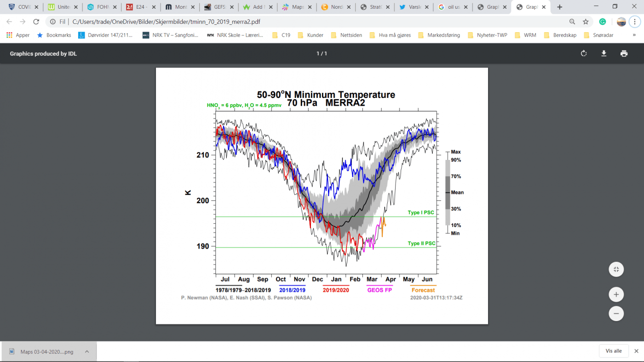The height and width of the screenshot is (362, 644).
Task: Close the E24 tab
Action: (154, 7)
